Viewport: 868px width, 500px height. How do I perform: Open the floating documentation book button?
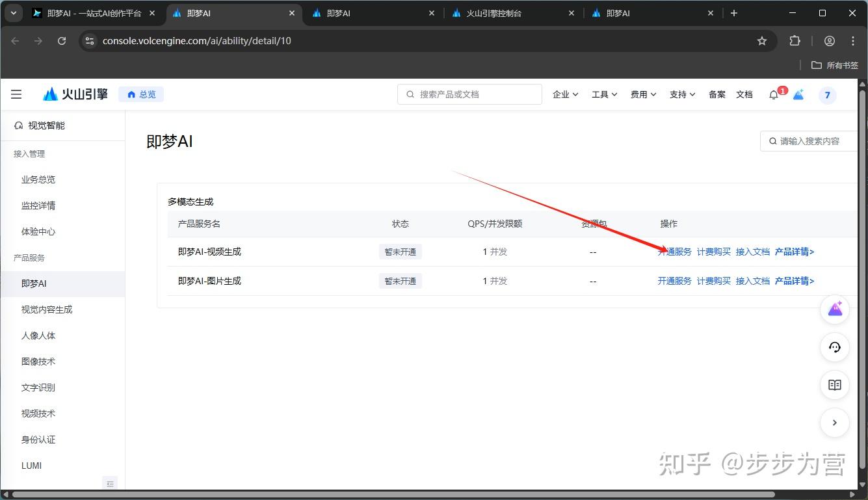(835, 385)
